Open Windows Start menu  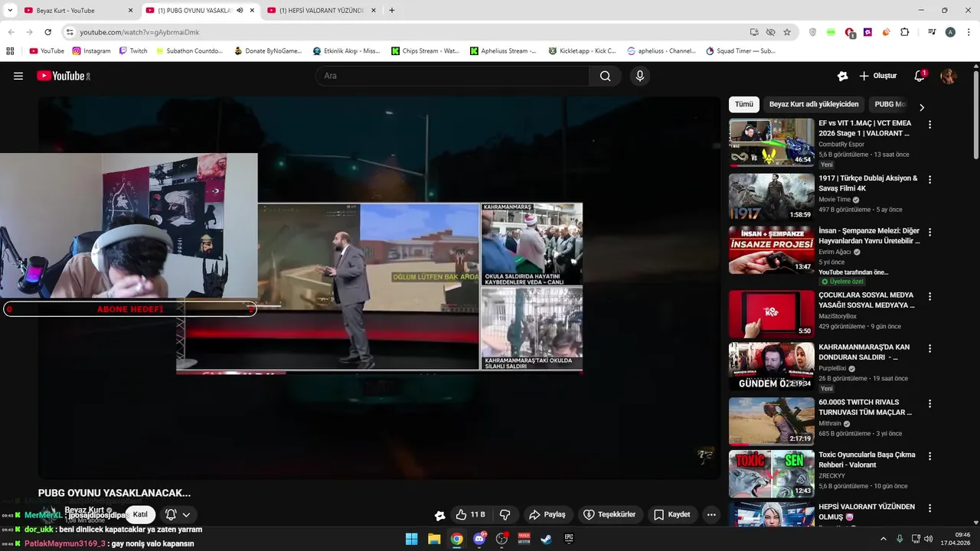pyautogui.click(x=411, y=539)
